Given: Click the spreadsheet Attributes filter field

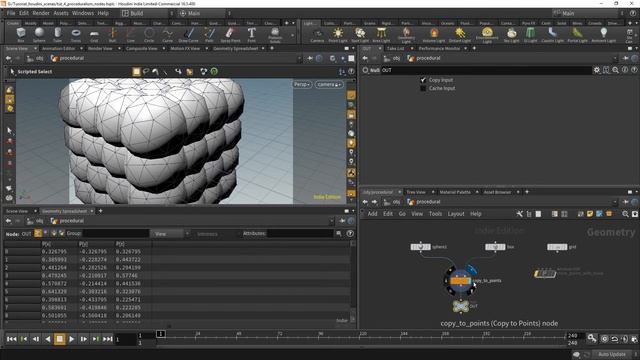Looking at the screenshot, I should click(300, 234).
